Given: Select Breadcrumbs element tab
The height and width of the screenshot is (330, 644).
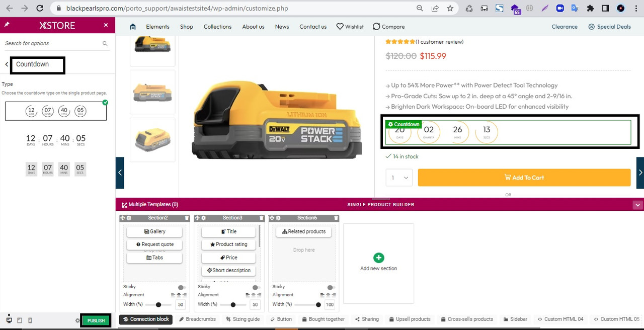Looking at the screenshot, I should point(197,319).
